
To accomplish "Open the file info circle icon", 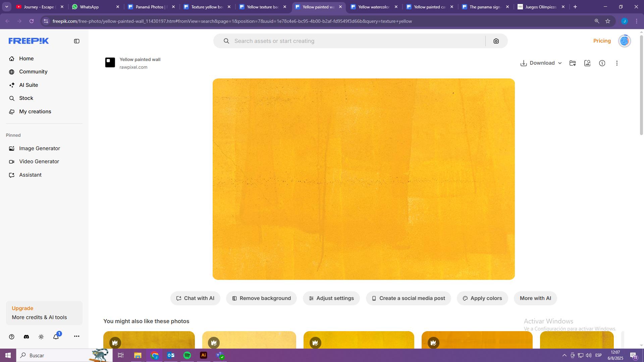I will click(x=602, y=63).
